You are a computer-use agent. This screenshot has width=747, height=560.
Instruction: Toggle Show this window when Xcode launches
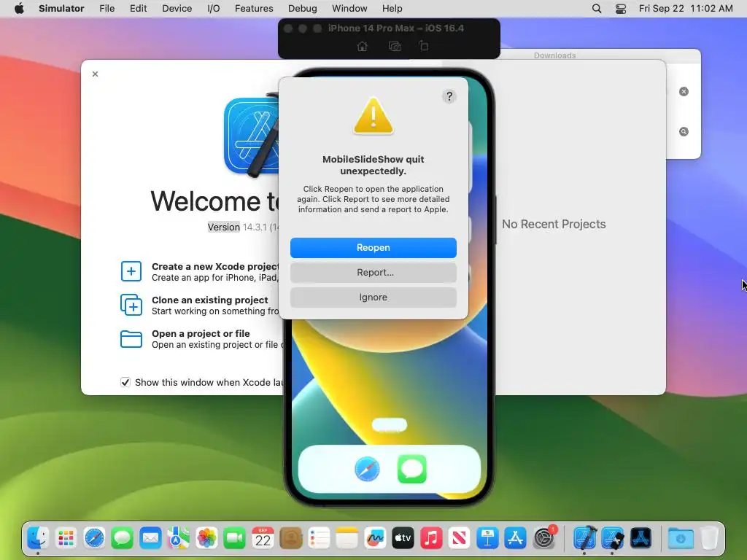point(125,382)
